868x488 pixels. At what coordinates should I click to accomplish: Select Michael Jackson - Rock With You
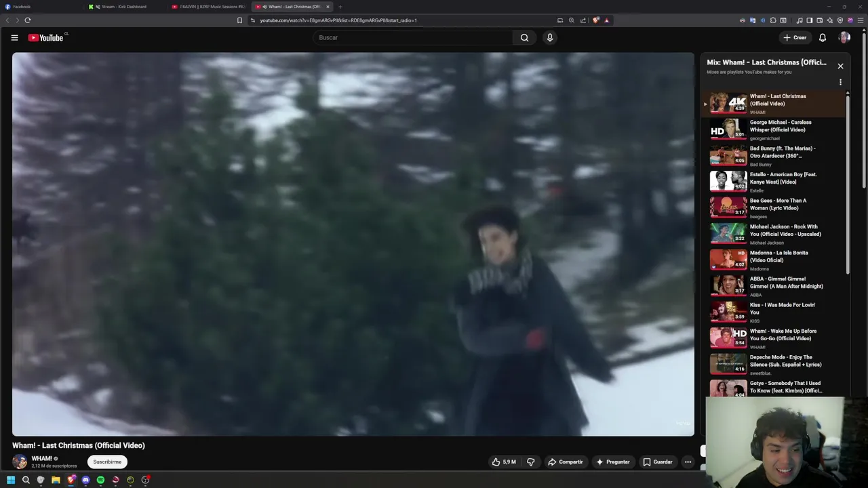(x=774, y=234)
